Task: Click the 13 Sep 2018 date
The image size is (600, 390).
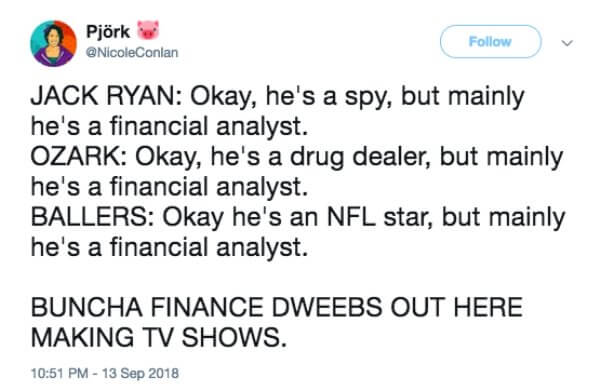Action: click(140, 373)
